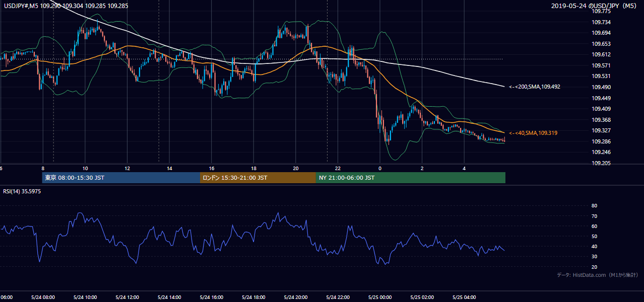Click hour label 12 under the price chart
Screen dimensions: 644x302
pos(127,168)
